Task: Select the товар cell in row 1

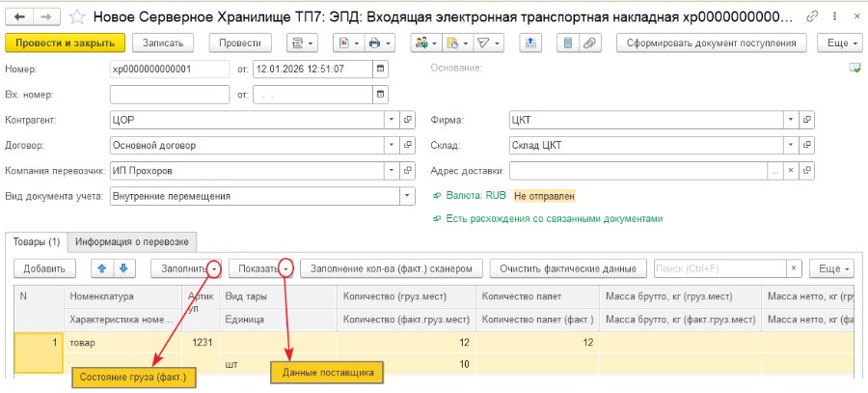Action: point(122,343)
